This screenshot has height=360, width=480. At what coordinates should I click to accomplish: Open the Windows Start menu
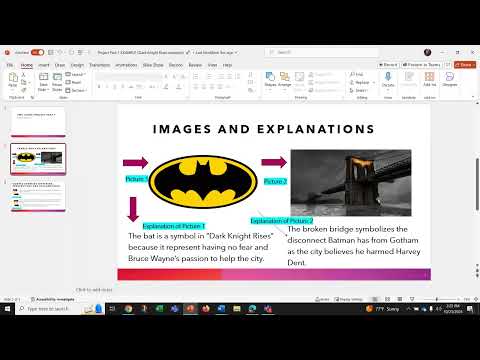click(x=7, y=309)
